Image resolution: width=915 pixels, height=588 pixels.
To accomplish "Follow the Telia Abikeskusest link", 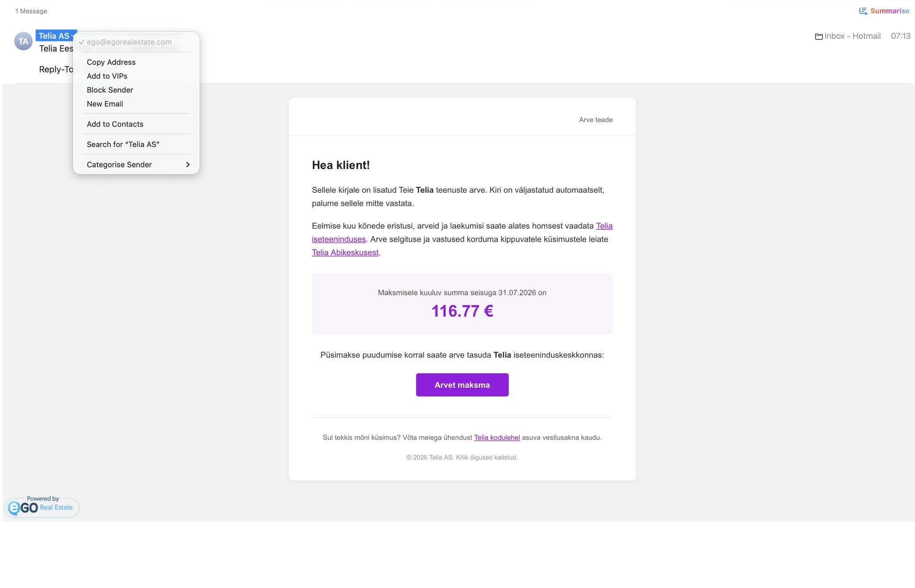I will click(345, 252).
